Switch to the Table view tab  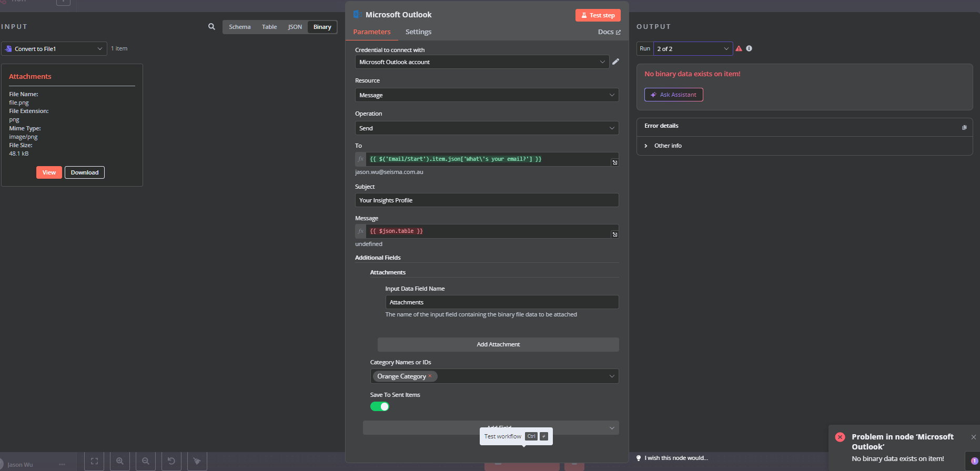point(269,27)
